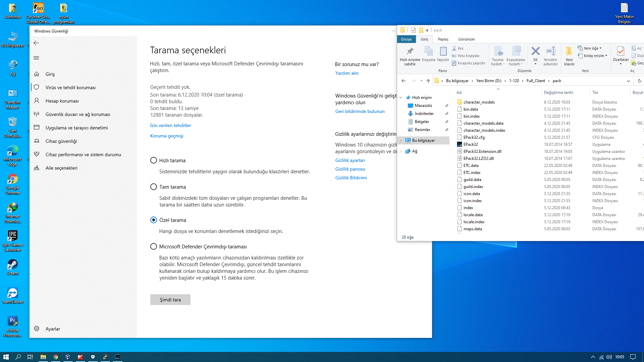Open Google Chrome from the taskbar
The image size is (644, 362).
pyautogui.click(x=56, y=357)
